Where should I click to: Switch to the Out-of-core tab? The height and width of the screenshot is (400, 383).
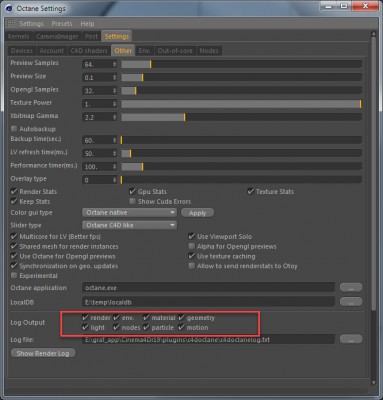[175, 51]
